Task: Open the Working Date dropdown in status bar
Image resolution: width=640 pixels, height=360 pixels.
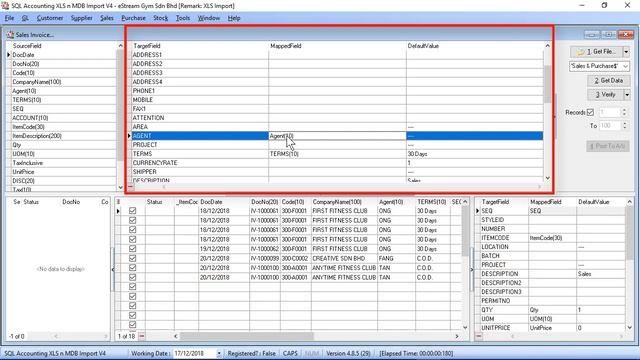Action: click(x=219, y=353)
